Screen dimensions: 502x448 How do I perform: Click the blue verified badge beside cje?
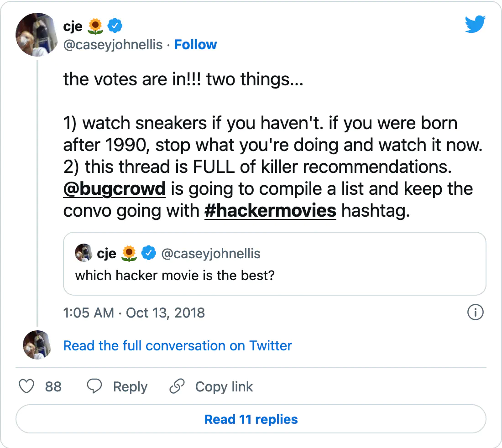[116, 26]
